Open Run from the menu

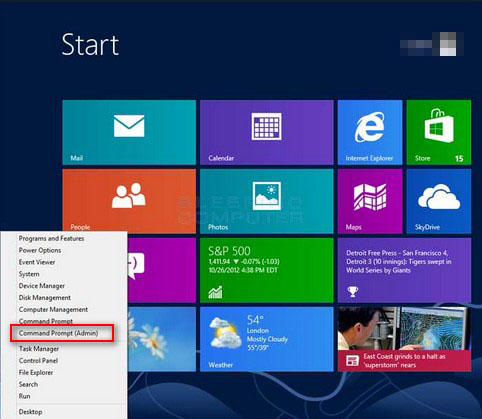coord(24,396)
